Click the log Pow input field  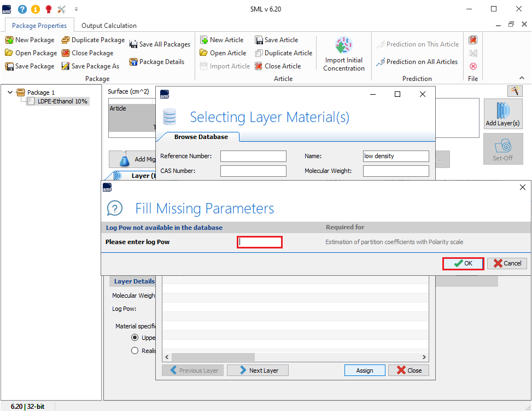[259, 242]
